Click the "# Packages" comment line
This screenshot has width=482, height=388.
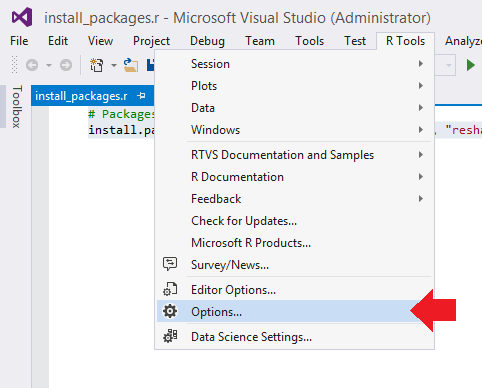click(x=121, y=114)
